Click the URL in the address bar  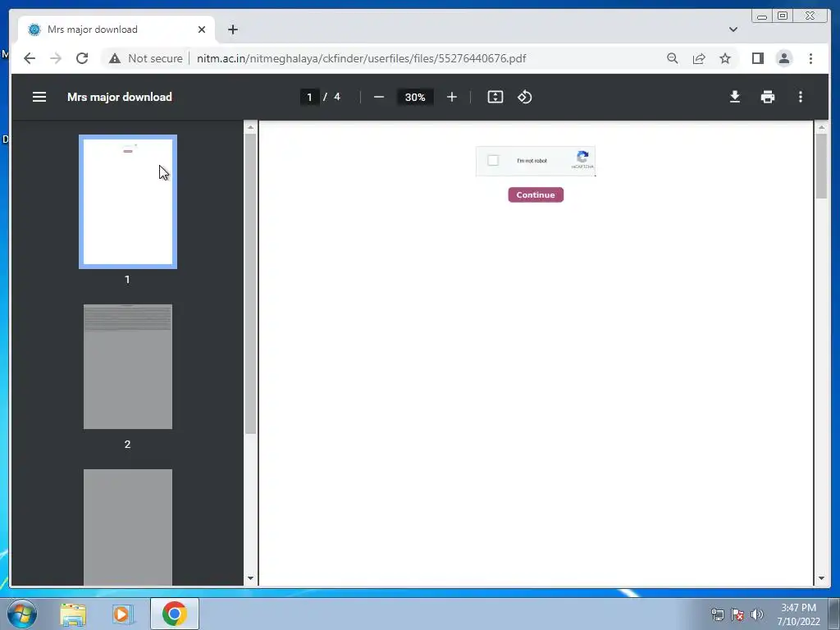(x=361, y=58)
